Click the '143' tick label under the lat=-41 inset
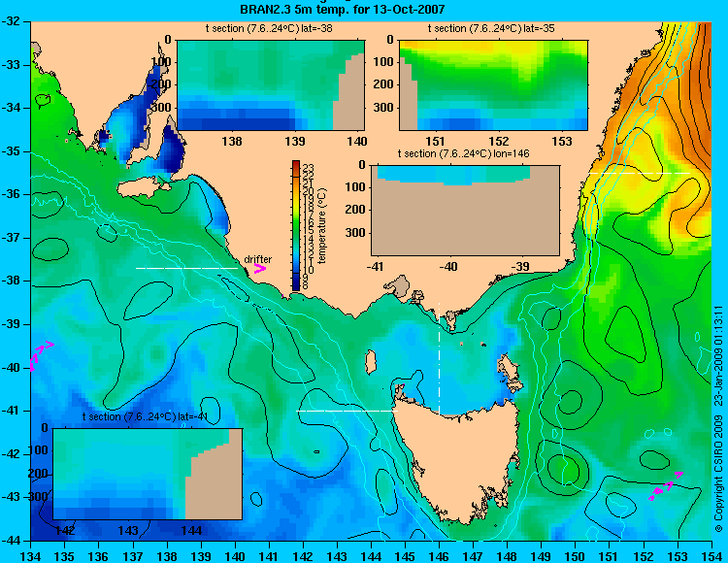Screen dimensions: 728x563 128,530
